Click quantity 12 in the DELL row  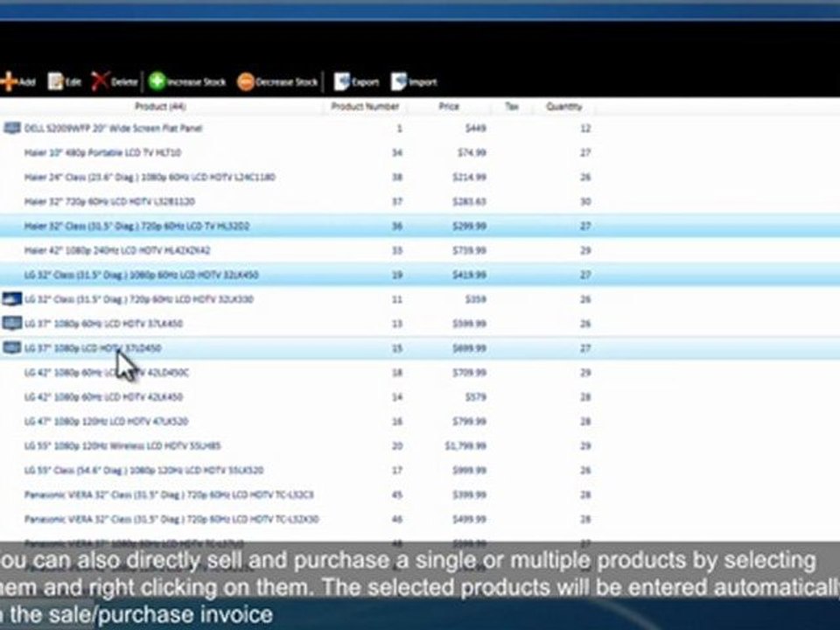585,128
